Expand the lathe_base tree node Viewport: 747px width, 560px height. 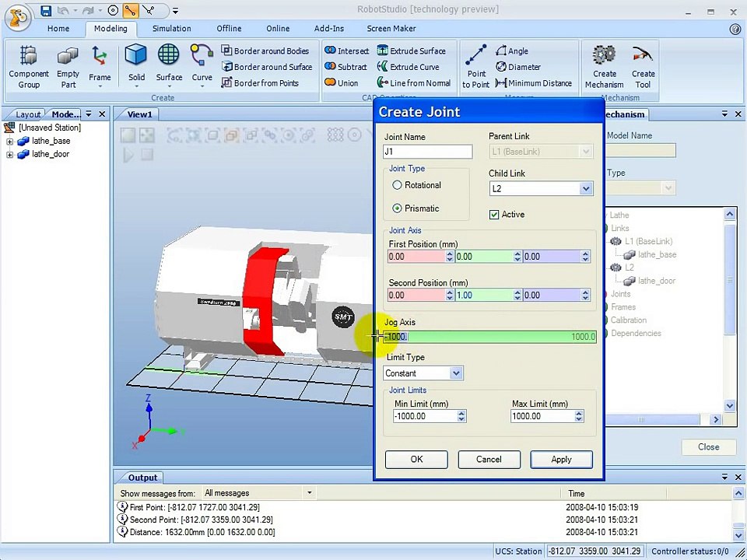[9, 142]
